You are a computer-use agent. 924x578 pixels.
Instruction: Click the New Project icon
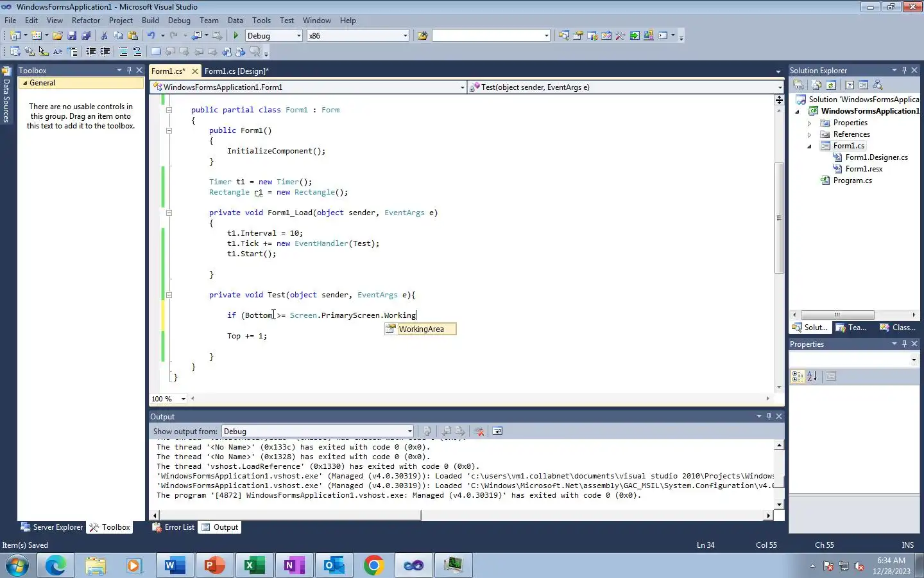(15, 36)
